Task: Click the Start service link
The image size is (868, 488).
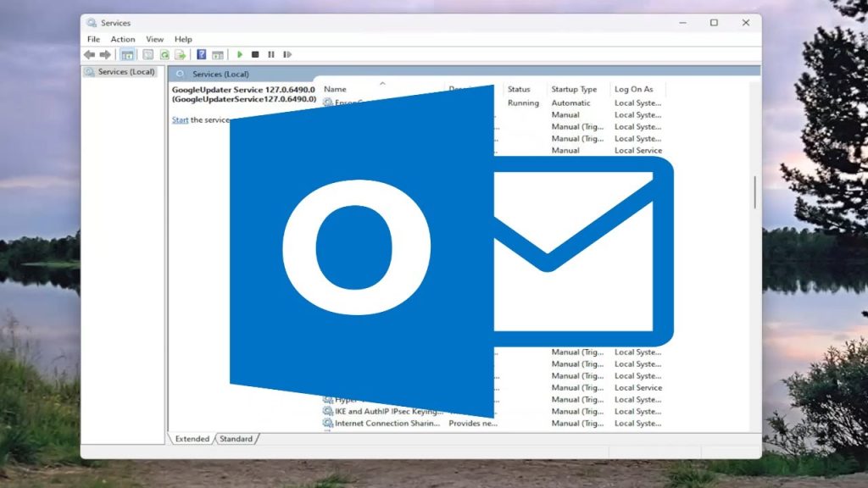Action: click(180, 120)
